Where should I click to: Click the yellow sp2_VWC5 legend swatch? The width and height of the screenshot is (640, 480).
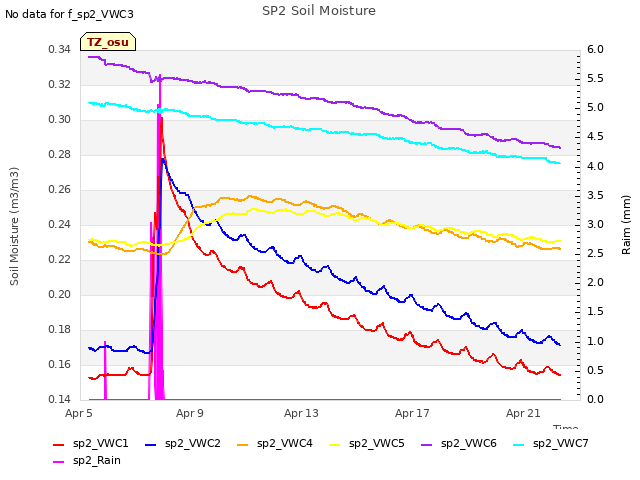(335, 444)
